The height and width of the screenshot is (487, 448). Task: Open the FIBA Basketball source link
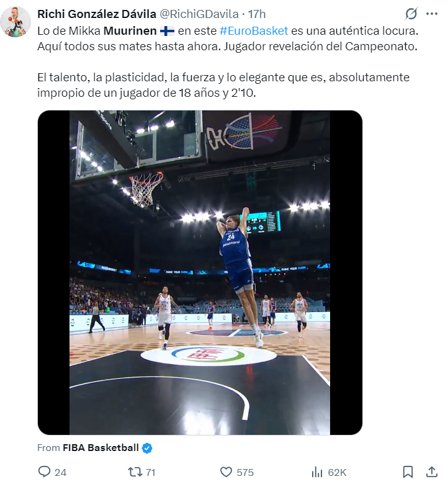(101, 448)
